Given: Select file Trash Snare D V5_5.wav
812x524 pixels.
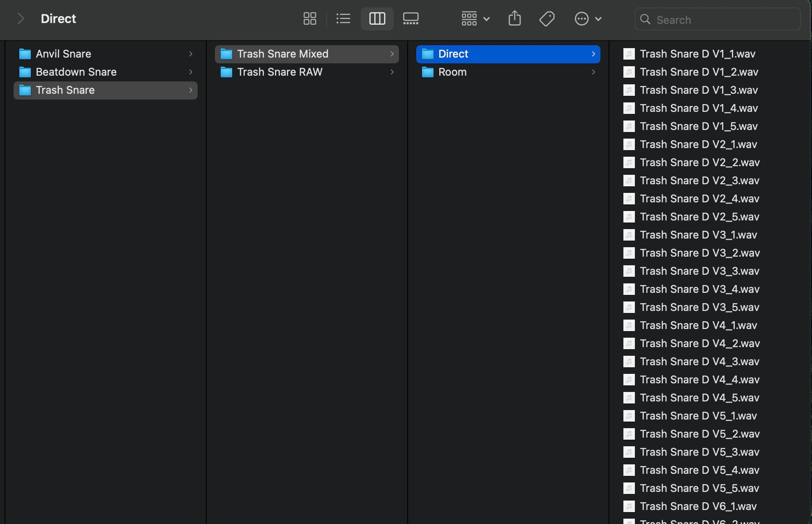Looking at the screenshot, I should [x=699, y=488].
